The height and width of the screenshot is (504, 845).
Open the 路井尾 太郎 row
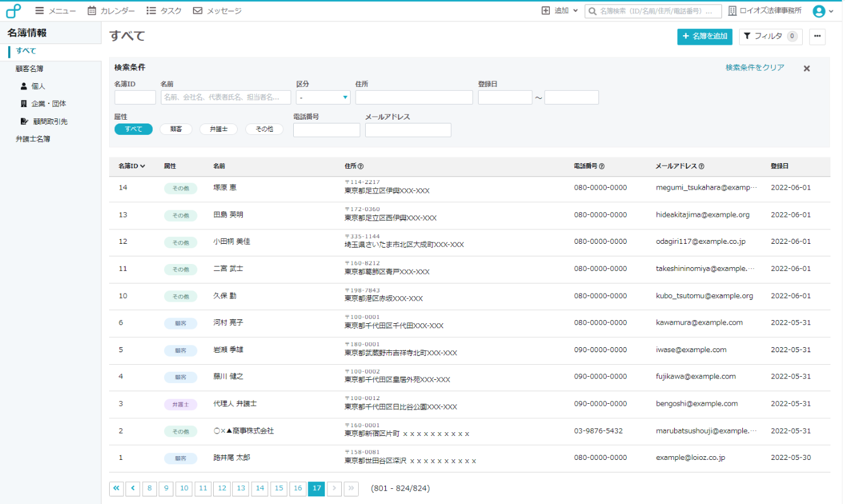pyautogui.click(x=469, y=458)
